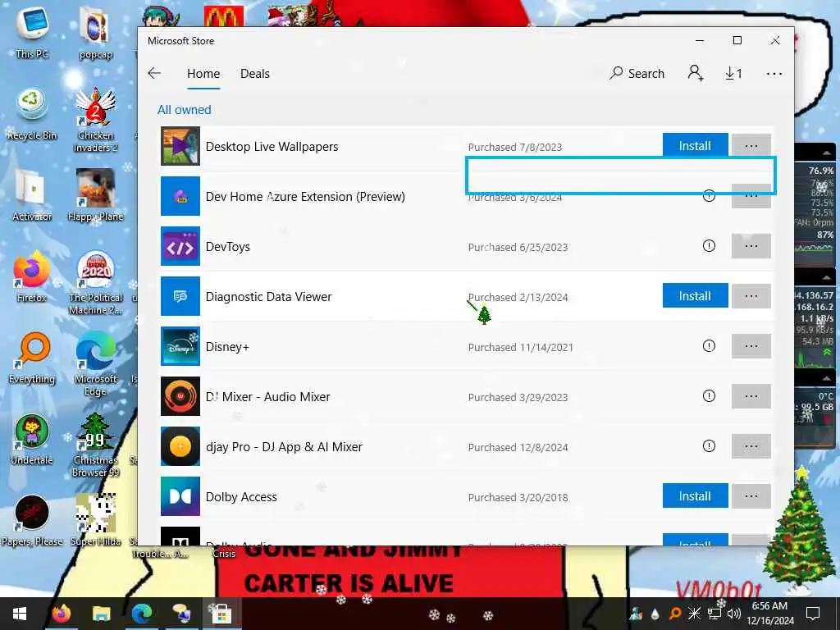
Task: Open downloads and updates indicator
Action: (733, 73)
